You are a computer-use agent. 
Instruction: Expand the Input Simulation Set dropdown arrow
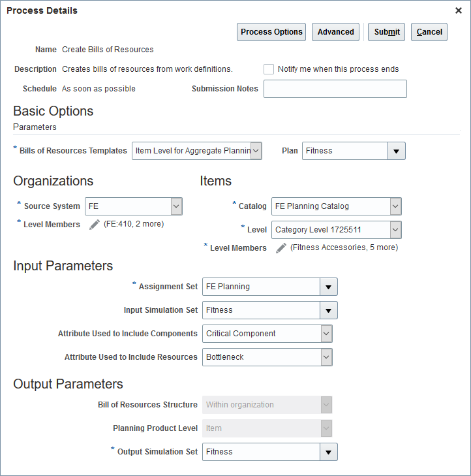click(x=329, y=310)
